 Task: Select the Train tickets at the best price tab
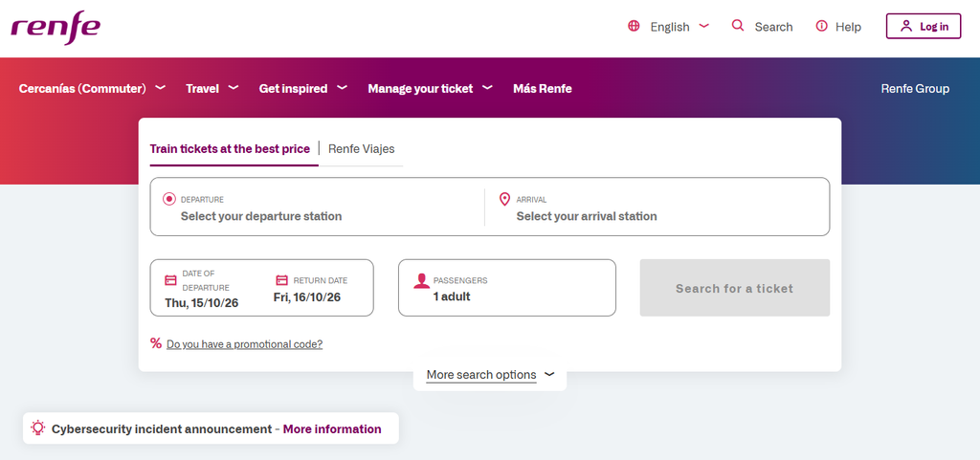(x=230, y=149)
